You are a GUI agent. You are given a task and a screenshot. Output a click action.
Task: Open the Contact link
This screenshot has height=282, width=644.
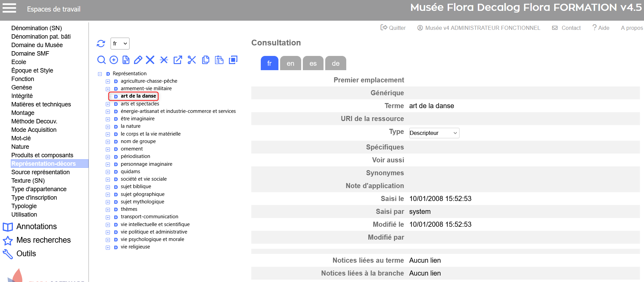[567, 28]
